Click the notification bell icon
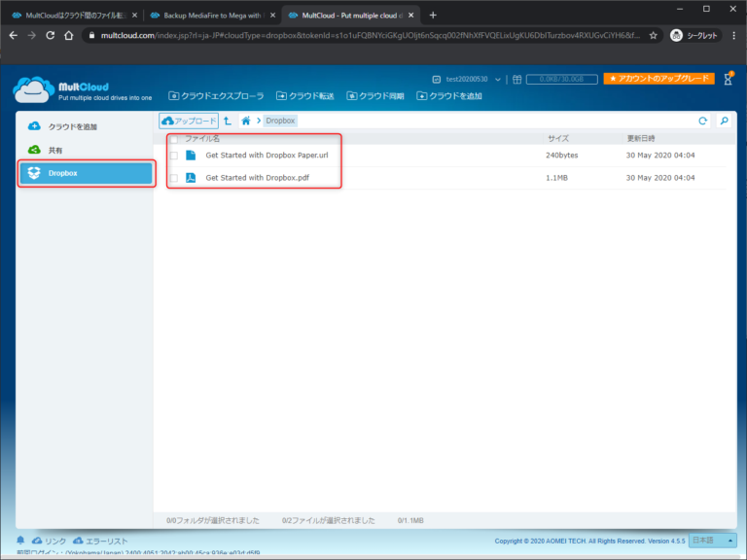This screenshot has width=747, height=560. click(20, 541)
